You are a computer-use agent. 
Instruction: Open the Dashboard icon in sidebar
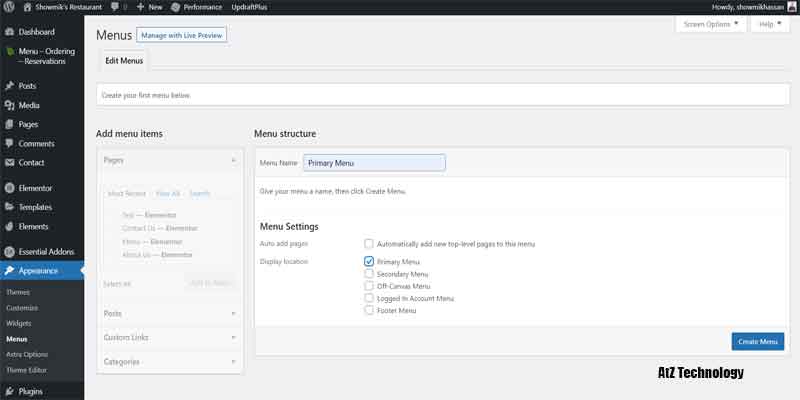click(x=9, y=32)
